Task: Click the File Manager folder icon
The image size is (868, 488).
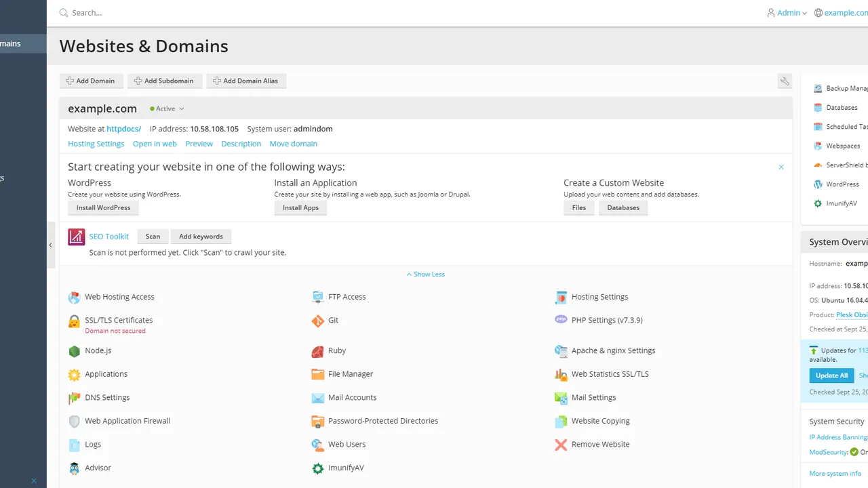Action: [x=317, y=374]
